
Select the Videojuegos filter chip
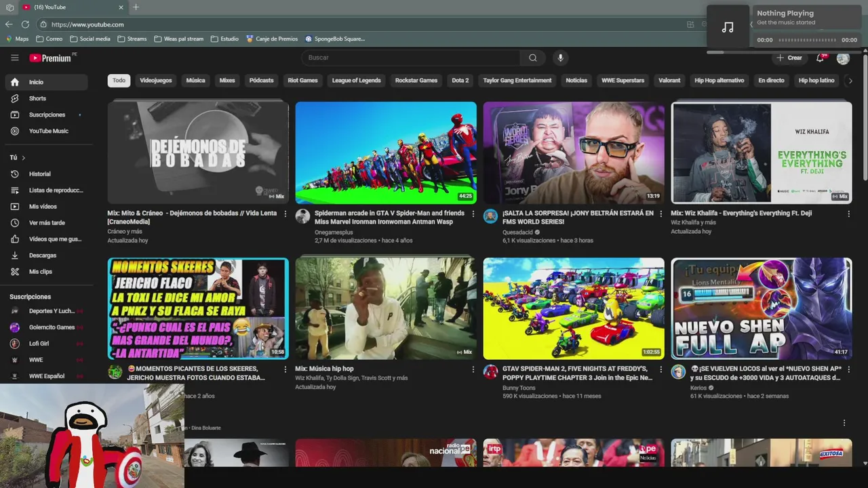(x=156, y=81)
